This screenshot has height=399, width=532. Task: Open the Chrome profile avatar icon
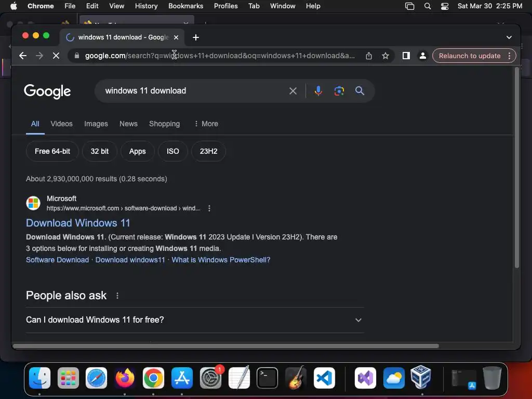coord(422,56)
